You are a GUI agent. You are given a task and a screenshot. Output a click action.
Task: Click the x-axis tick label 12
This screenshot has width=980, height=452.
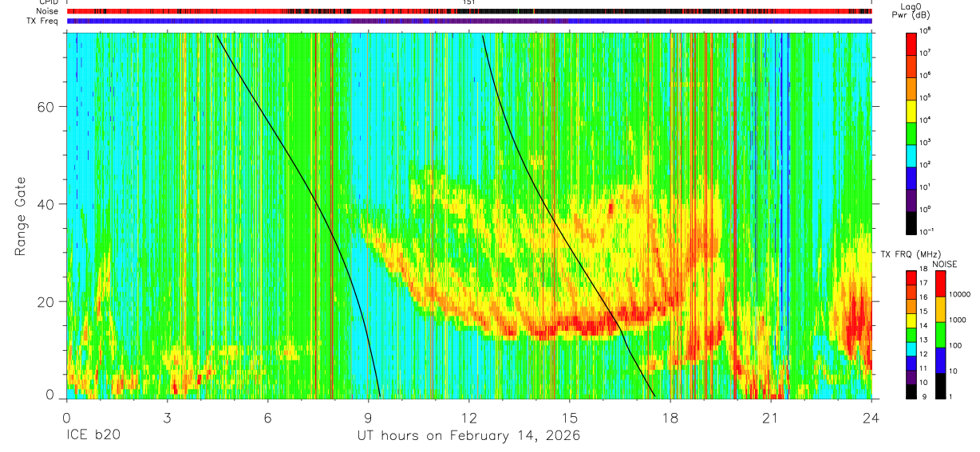coord(468,417)
